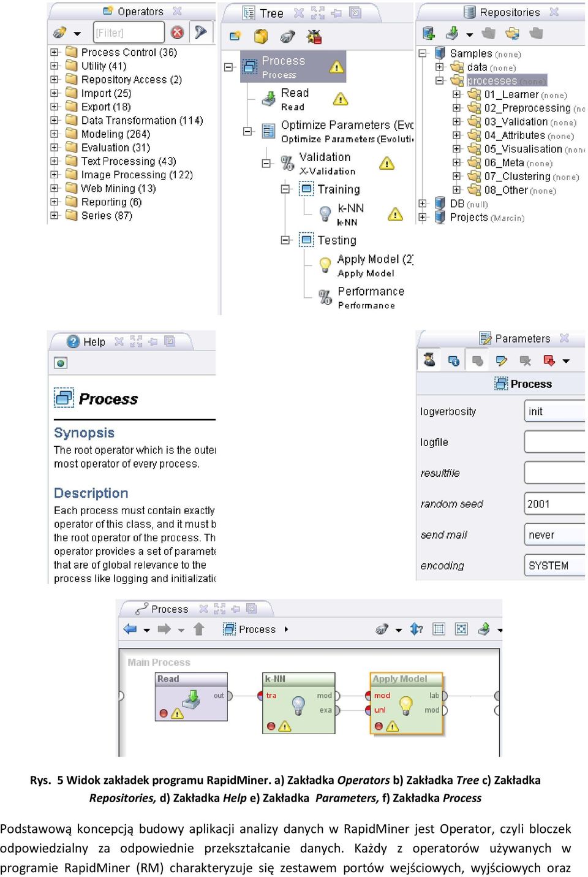The height and width of the screenshot is (877, 588).
Task: Open dropdown arrow next to Operators wrench icon
Action: click(77, 34)
